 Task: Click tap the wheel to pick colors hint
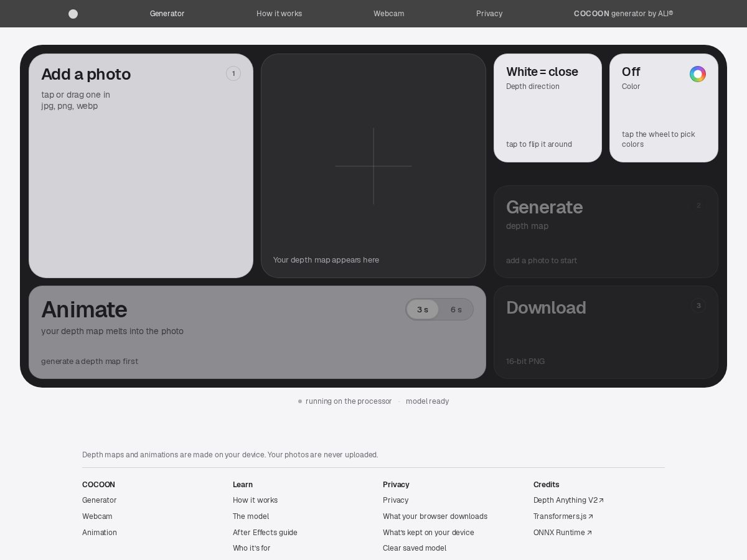tap(659, 139)
